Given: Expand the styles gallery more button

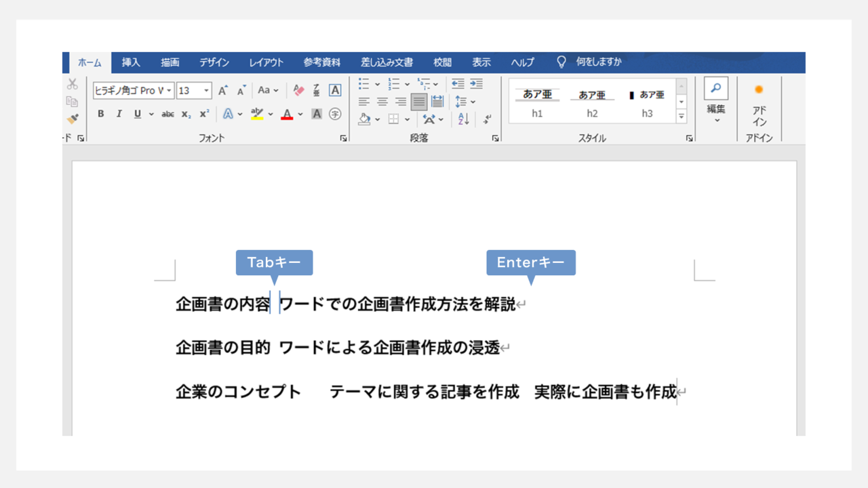Looking at the screenshot, I should coord(682,117).
